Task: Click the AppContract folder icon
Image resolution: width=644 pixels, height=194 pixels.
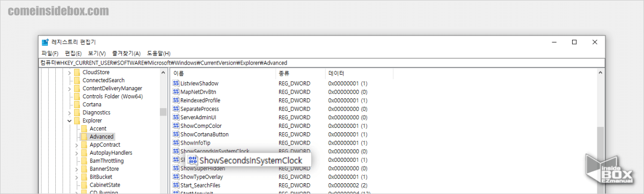Action: click(x=84, y=145)
